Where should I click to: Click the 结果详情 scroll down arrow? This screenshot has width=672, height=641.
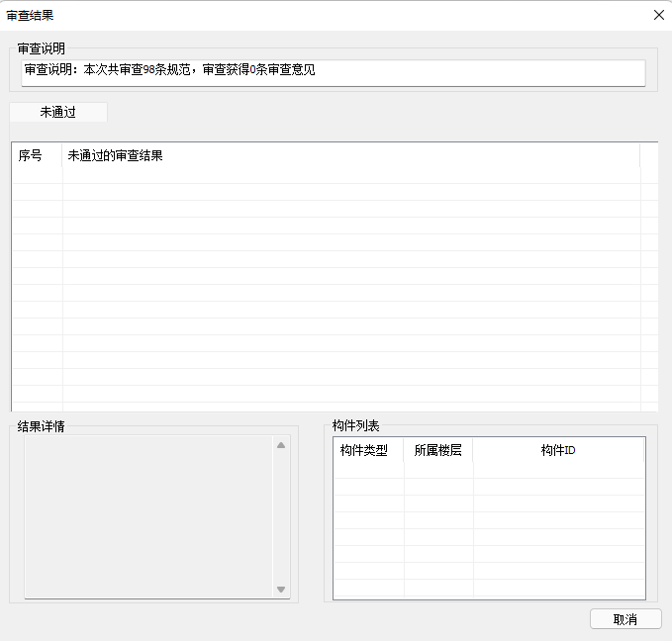point(281,590)
